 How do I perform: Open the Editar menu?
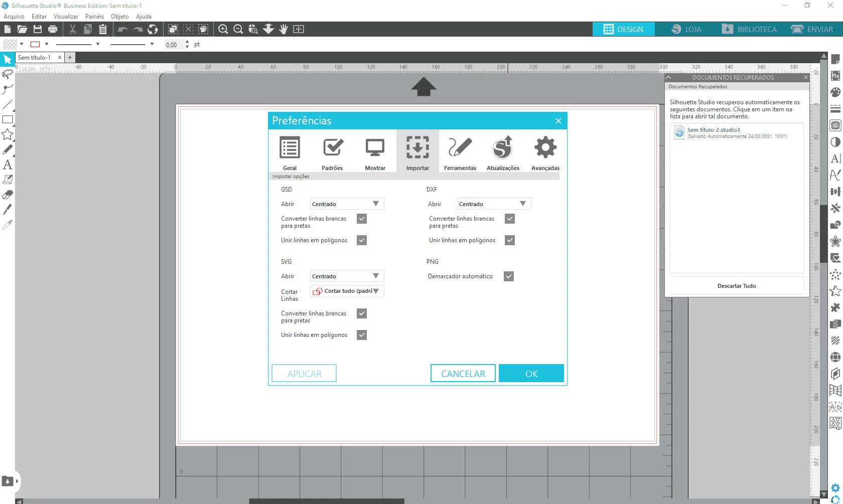click(39, 17)
